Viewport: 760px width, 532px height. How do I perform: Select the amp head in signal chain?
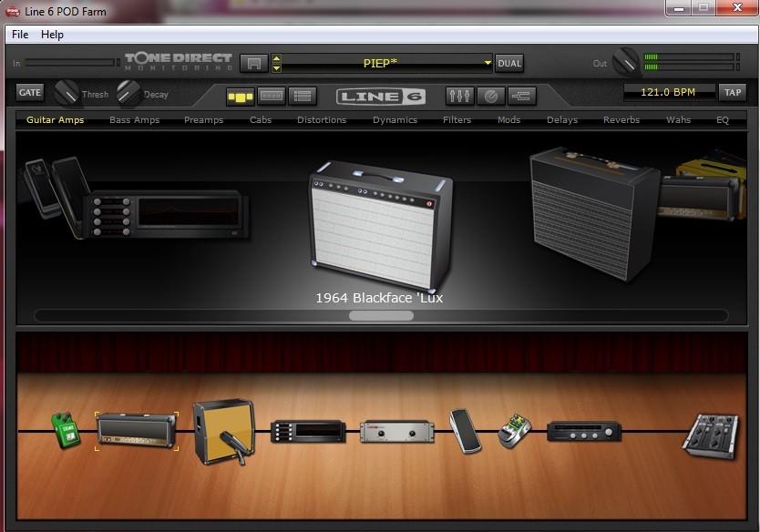click(137, 430)
